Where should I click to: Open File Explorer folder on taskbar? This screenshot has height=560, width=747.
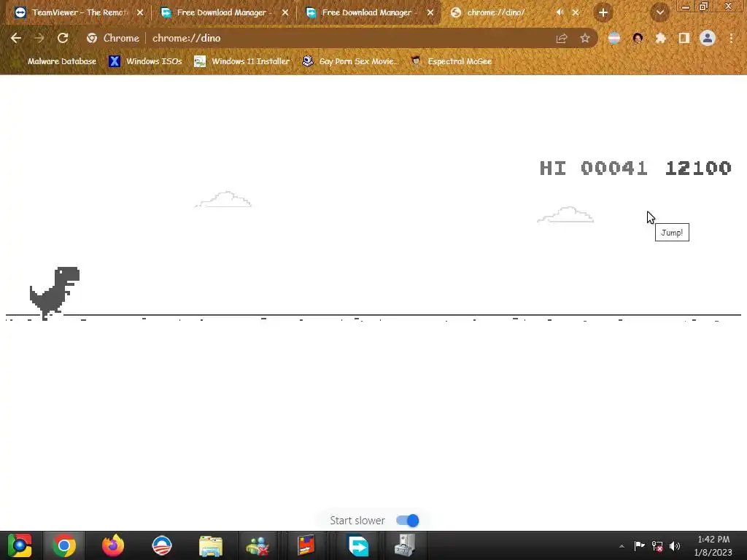tap(211, 545)
